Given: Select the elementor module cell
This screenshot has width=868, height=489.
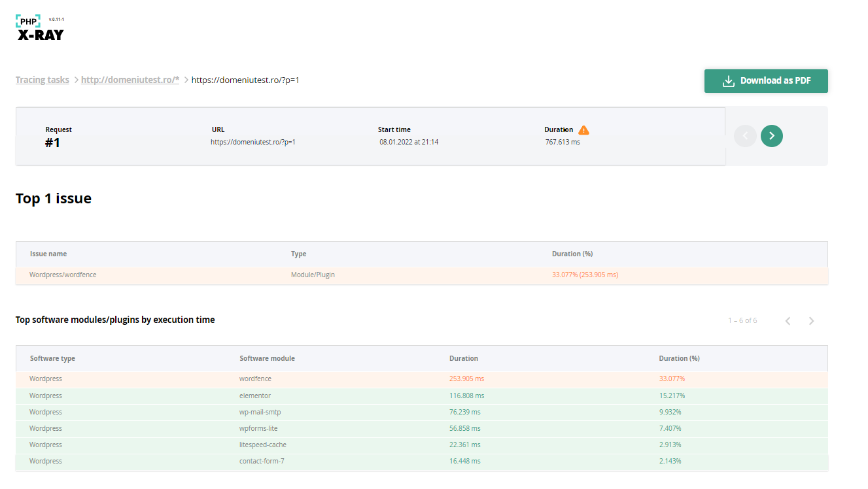Looking at the screenshot, I should pos(255,396).
